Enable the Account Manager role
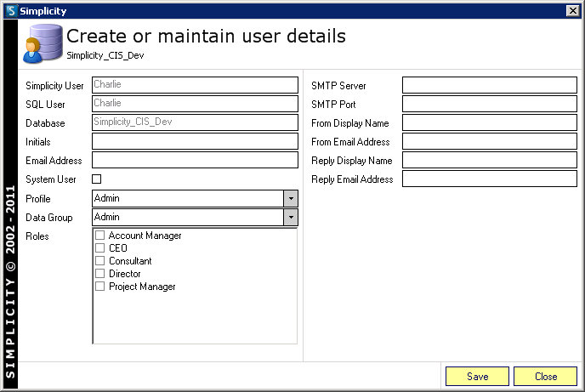 point(100,235)
